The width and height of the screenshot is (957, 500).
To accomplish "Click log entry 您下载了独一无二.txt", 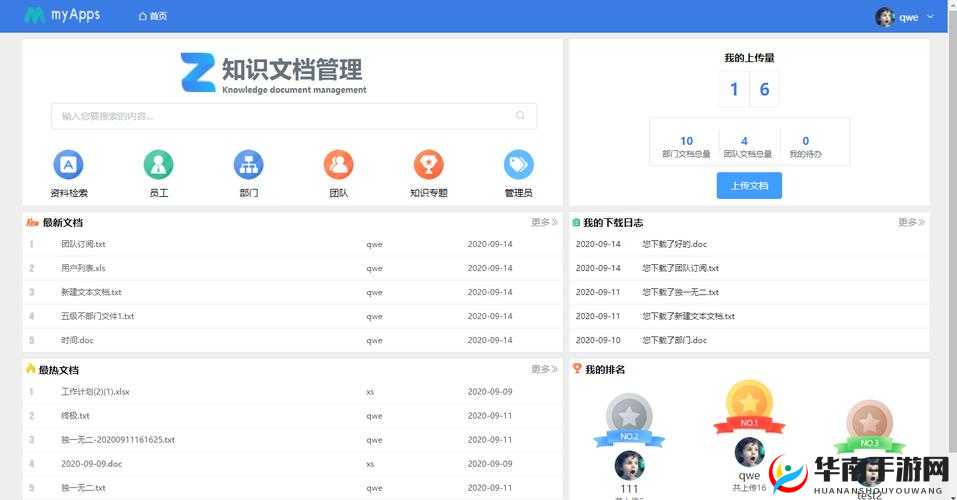I will [x=681, y=292].
